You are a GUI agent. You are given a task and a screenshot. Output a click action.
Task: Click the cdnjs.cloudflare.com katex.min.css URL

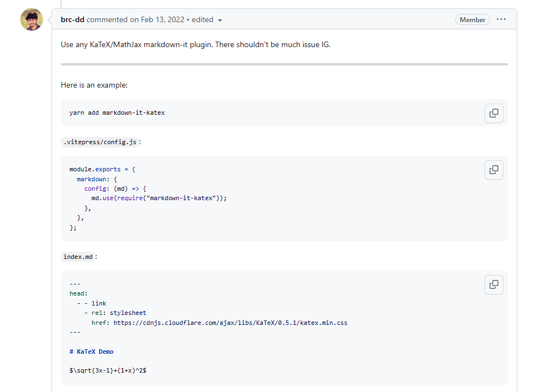(x=230, y=322)
